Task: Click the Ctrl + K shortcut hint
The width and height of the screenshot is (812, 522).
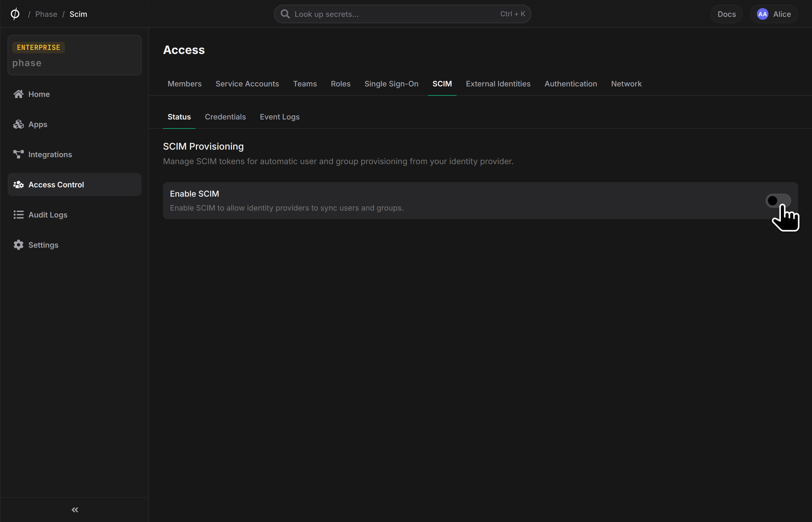Action: click(512, 14)
